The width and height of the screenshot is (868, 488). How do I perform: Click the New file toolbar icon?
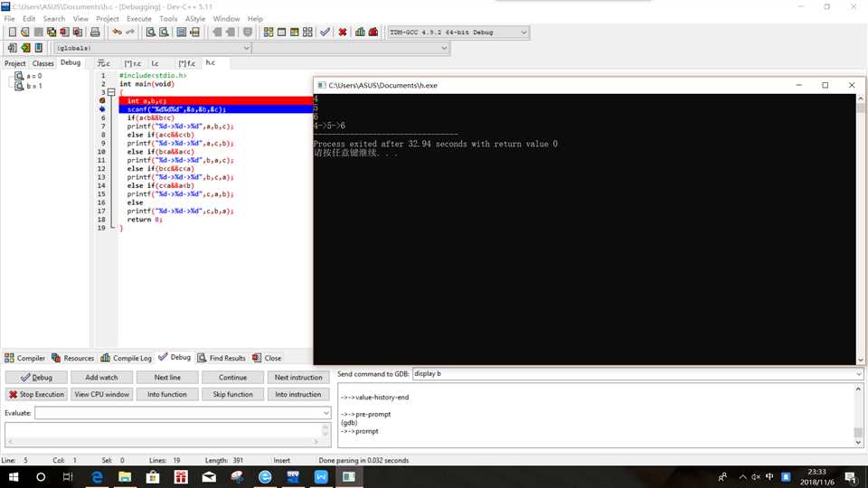[12, 33]
